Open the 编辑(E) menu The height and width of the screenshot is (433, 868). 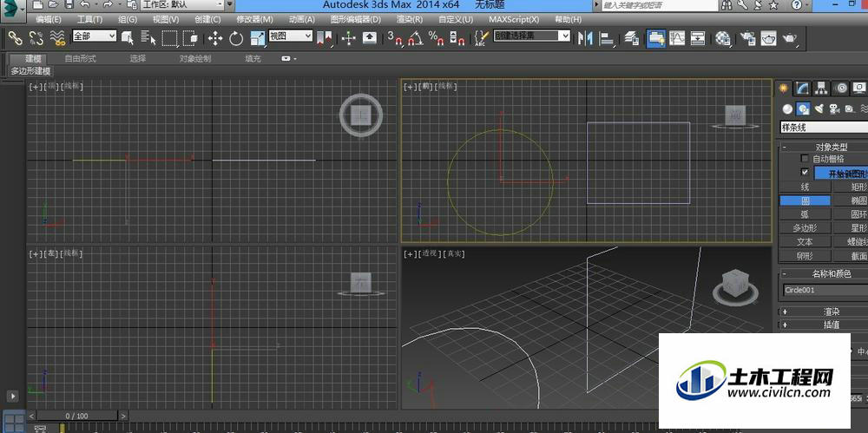click(49, 19)
